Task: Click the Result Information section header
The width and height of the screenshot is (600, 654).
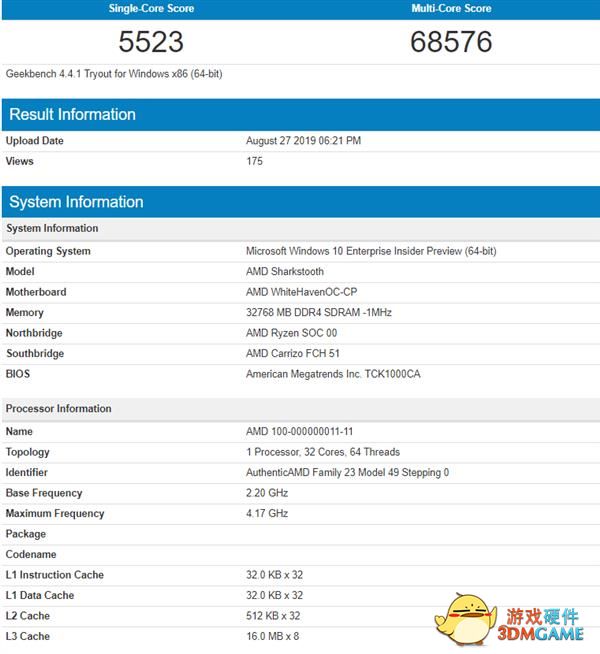Action: (301, 115)
